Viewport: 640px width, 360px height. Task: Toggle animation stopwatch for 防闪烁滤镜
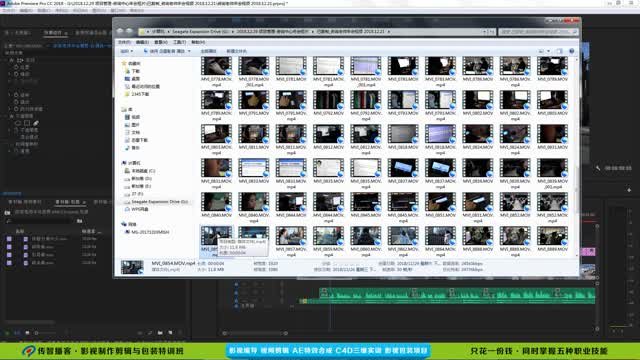click(17, 109)
